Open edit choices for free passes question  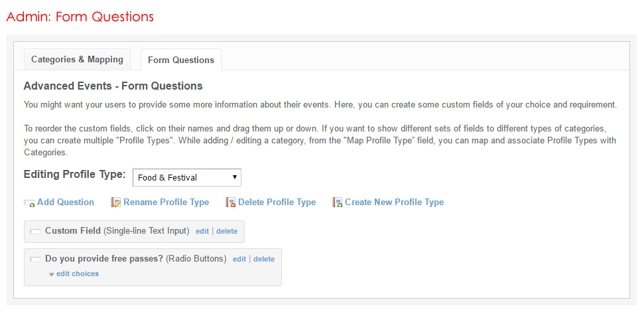point(78,274)
